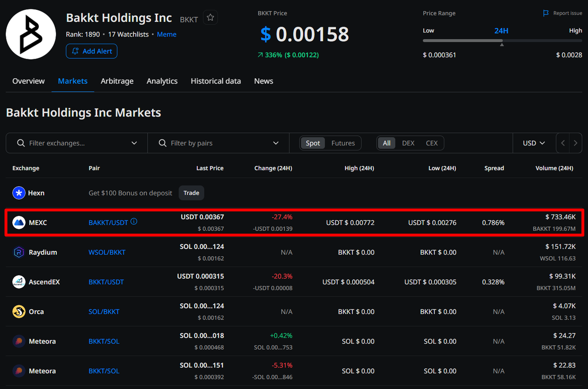
Task: Sort by Volume (24H) column header
Action: pyautogui.click(x=554, y=168)
